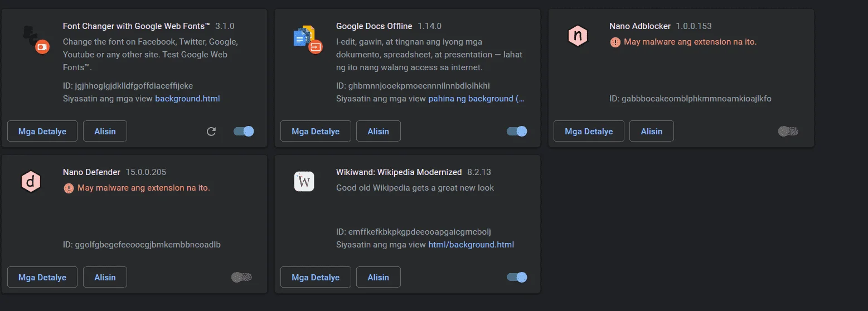Click the ID emffkefkbkpkgpdeeooapgaicgmcbolj text

(x=413, y=231)
